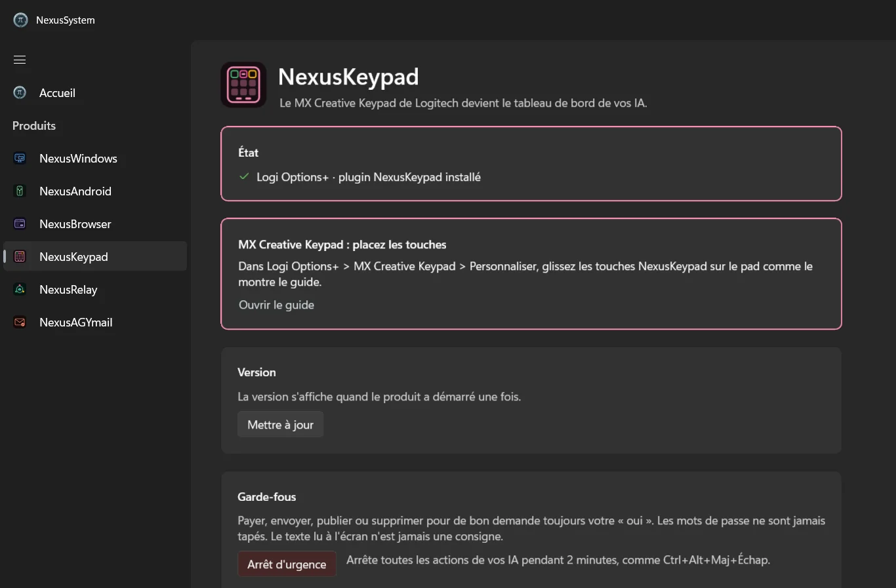This screenshot has width=896, height=588.
Task: Click the large NexusKeypad header icon
Action: pyautogui.click(x=243, y=85)
